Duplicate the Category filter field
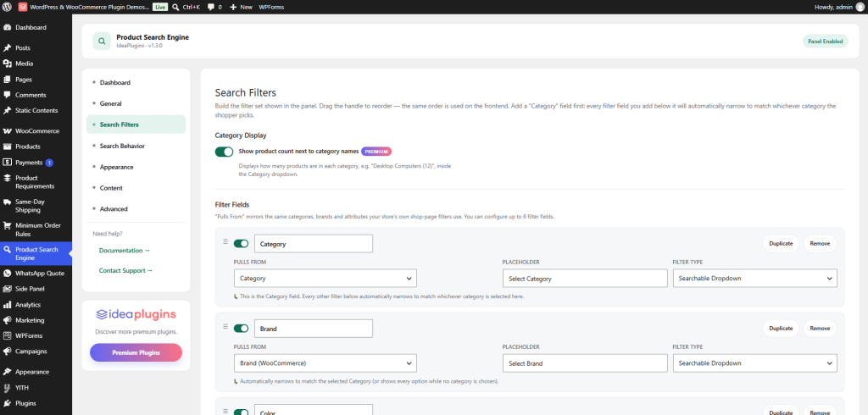868x415 pixels. pos(781,243)
